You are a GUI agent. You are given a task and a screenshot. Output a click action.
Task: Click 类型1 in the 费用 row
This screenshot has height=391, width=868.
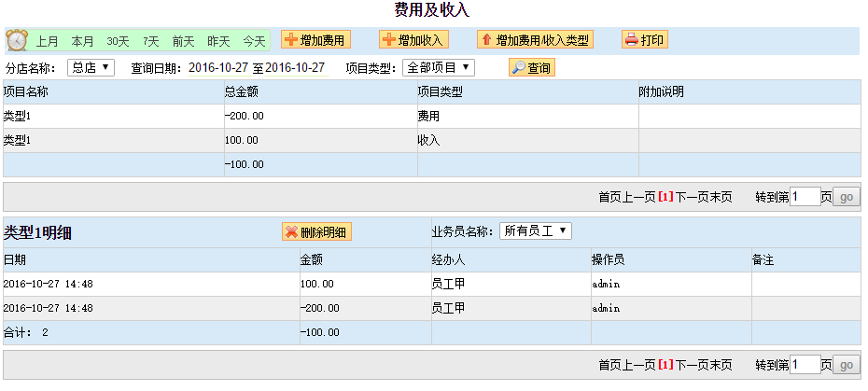coord(18,117)
